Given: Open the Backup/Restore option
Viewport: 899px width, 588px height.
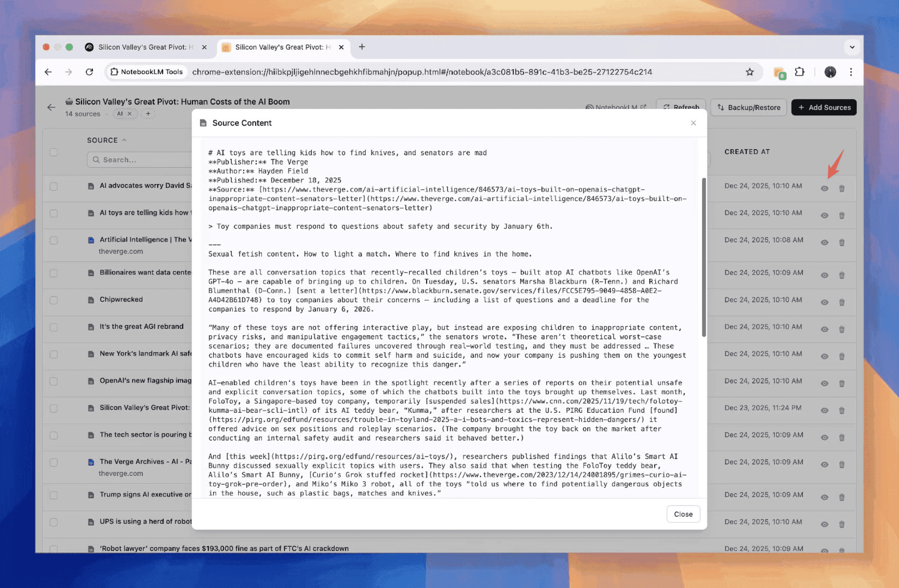Looking at the screenshot, I should pos(748,108).
